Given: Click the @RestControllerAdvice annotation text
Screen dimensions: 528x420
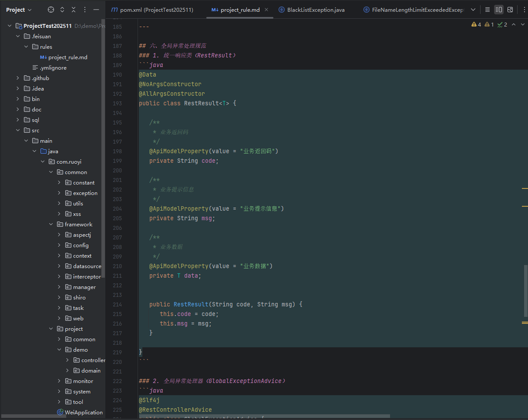Looking at the screenshot, I should [175, 410].
